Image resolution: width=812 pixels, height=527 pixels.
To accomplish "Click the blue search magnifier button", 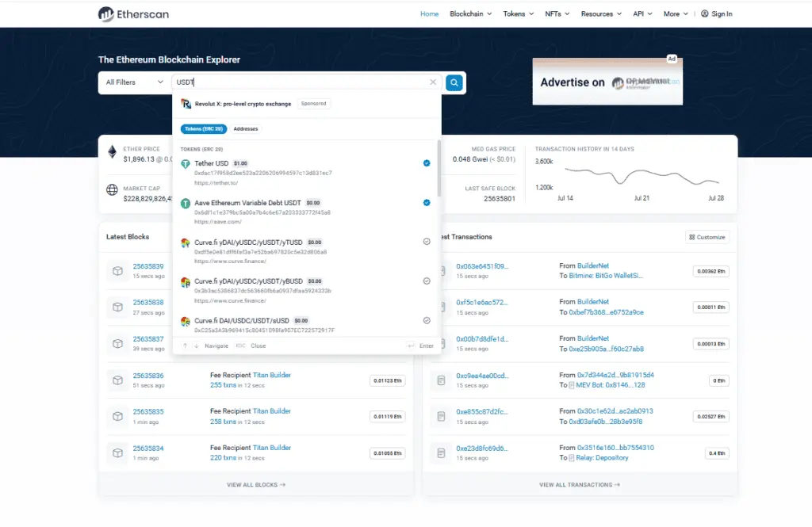I will click(454, 83).
